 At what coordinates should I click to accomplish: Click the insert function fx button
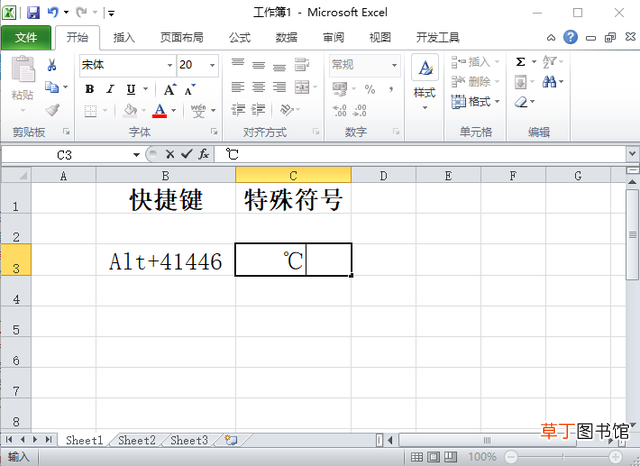click(x=204, y=154)
